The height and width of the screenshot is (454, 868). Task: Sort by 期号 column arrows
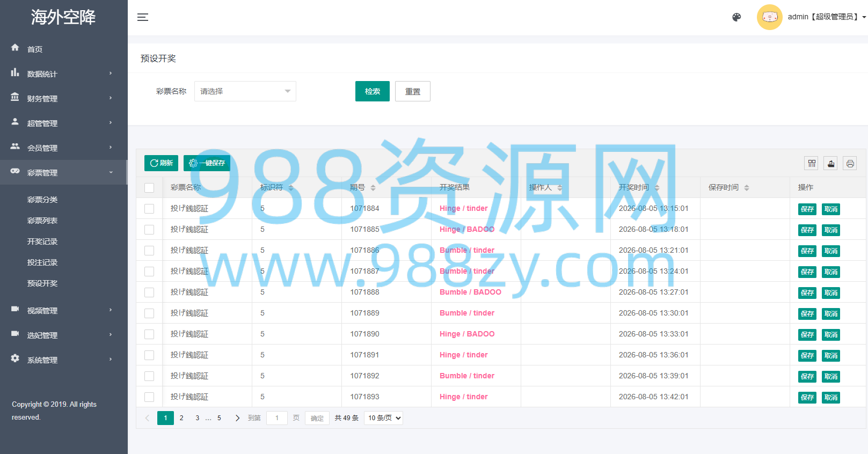(x=373, y=188)
